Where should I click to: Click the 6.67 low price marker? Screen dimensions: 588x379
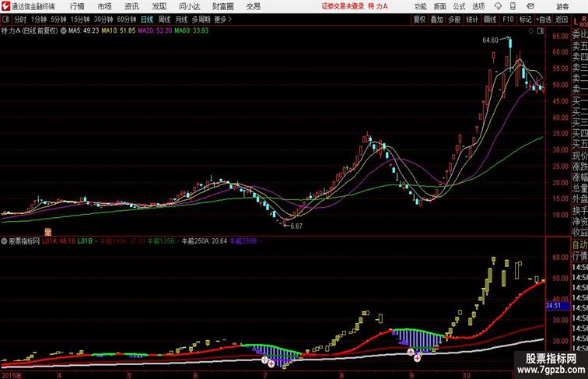point(296,226)
